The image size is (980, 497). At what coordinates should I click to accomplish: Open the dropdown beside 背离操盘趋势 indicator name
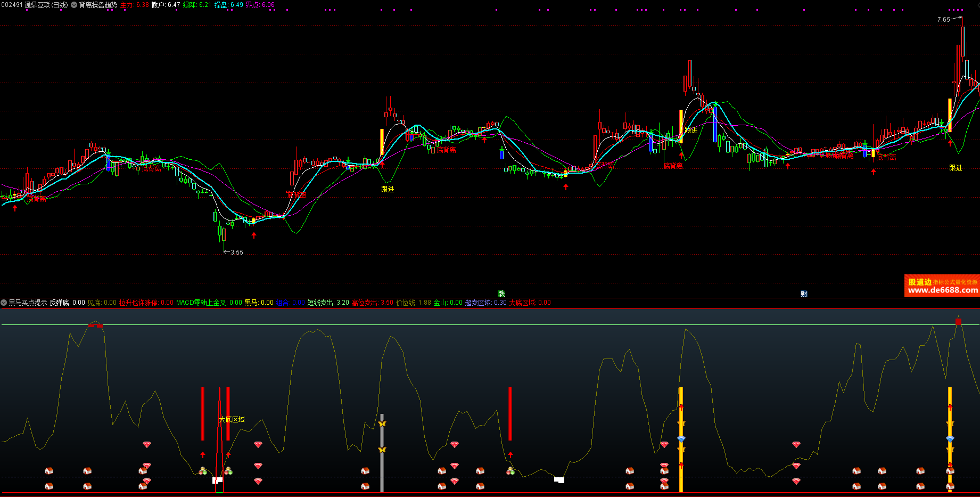[x=74, y=5]
